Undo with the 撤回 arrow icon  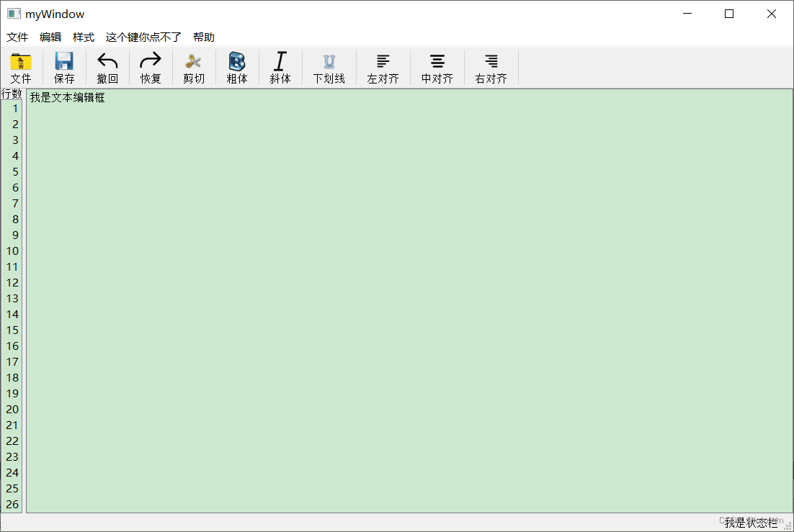click(x=107, y=62)
